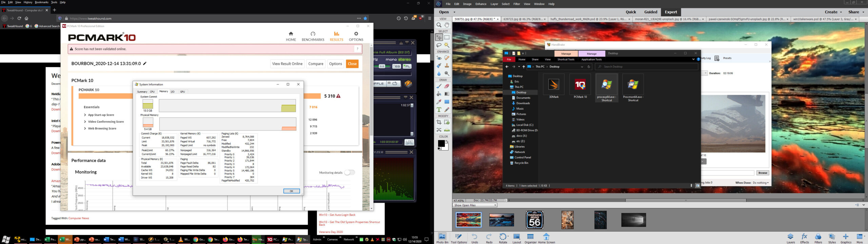Toggle Winamp PL playlist button
The image size is (868, 244).
click(x=407, y=66)
